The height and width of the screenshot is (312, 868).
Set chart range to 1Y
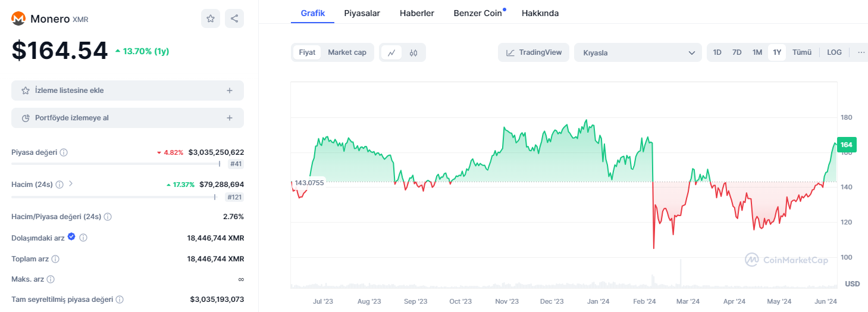pos(777,52)
